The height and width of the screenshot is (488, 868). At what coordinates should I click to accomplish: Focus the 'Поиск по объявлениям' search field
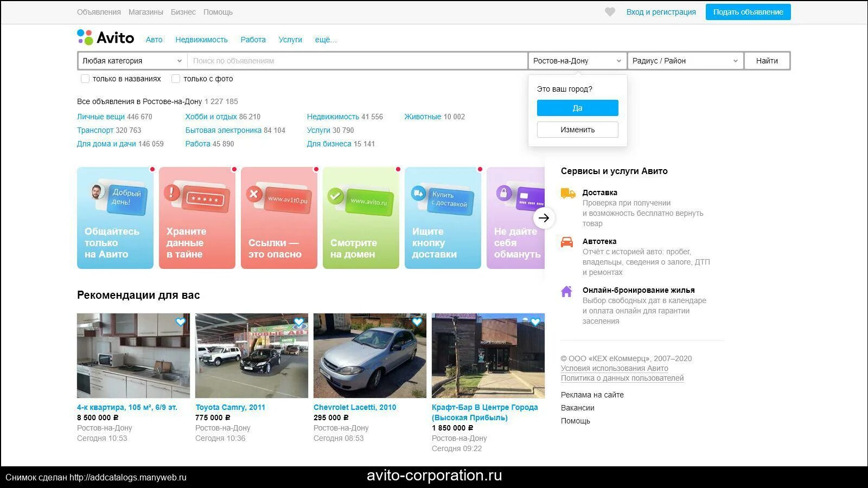coord(358,61)
